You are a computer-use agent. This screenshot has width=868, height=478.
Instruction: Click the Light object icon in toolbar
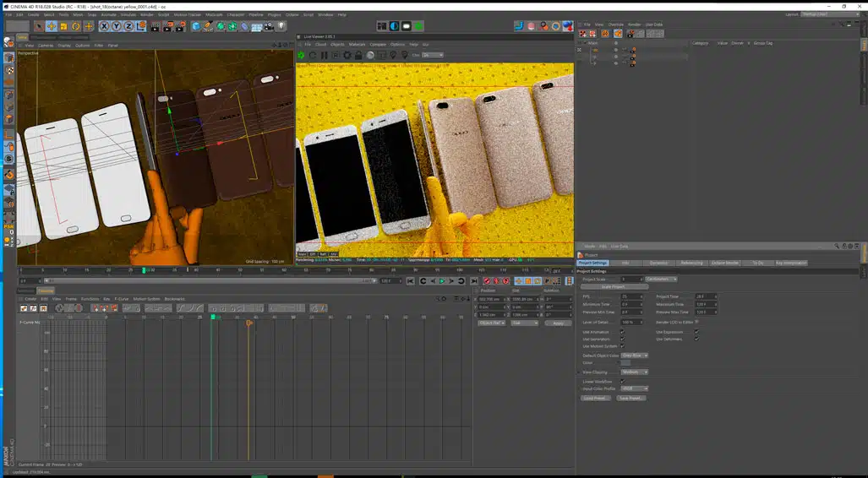point(281,26)
